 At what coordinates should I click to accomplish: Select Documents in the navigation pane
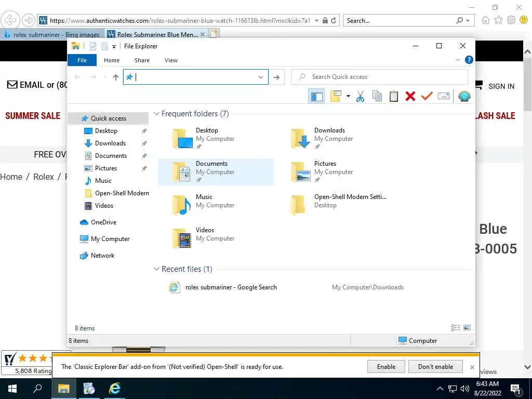[x=111, y=156]
